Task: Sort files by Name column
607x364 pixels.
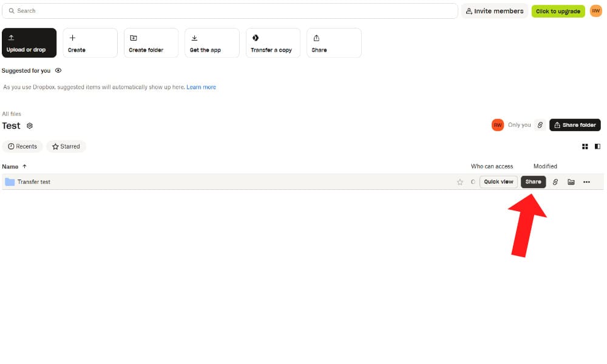Action: (x=10, y=166)
